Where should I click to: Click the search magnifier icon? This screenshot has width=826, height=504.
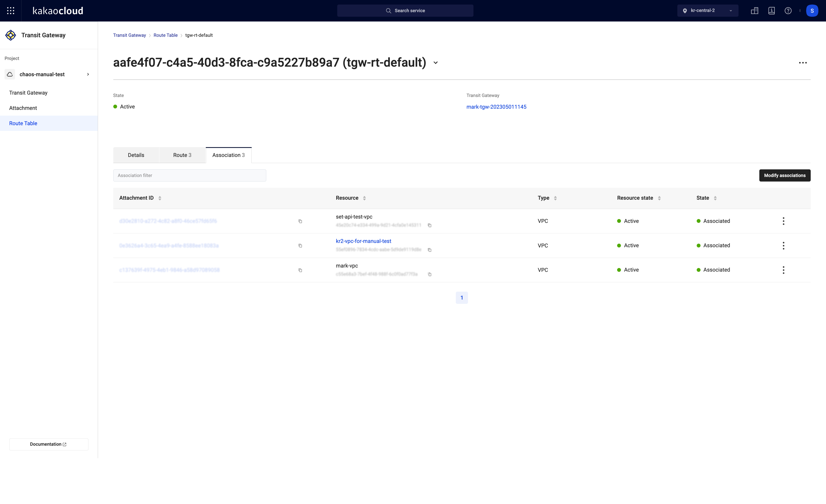coord(389,11)
